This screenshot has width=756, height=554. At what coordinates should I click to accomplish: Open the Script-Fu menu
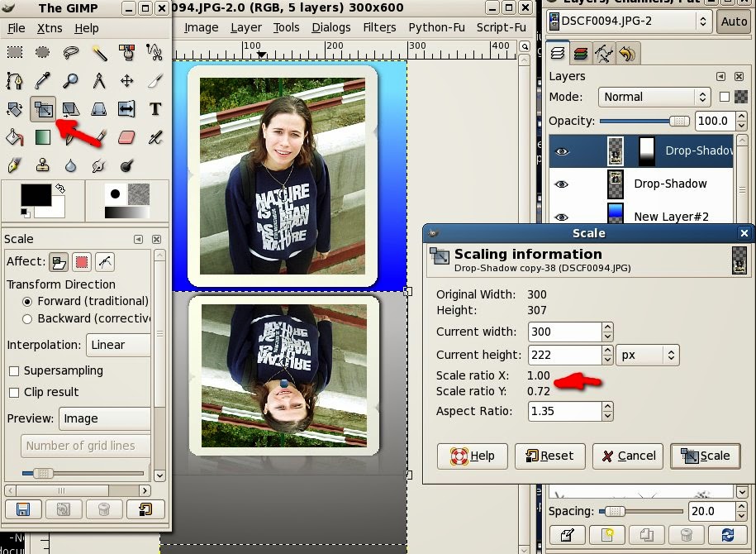point(501,27)
